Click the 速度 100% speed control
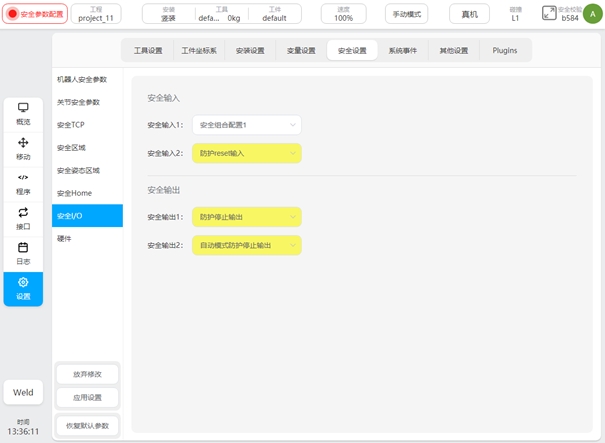Image resolution: width=605 pixels, height=443 pixels. (343, 14)
